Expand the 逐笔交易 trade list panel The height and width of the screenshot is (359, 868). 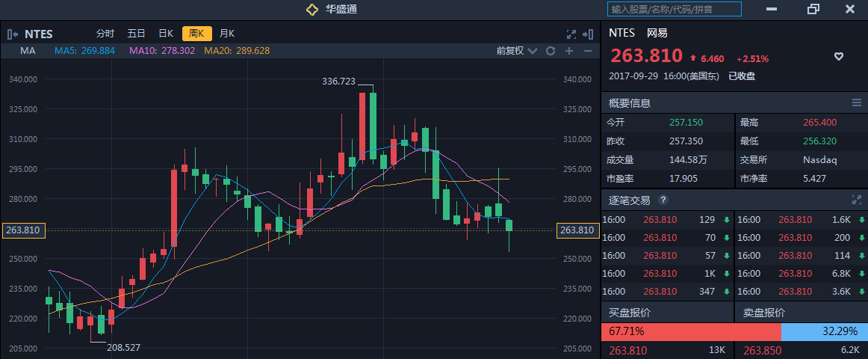click(x=857, y=200)
